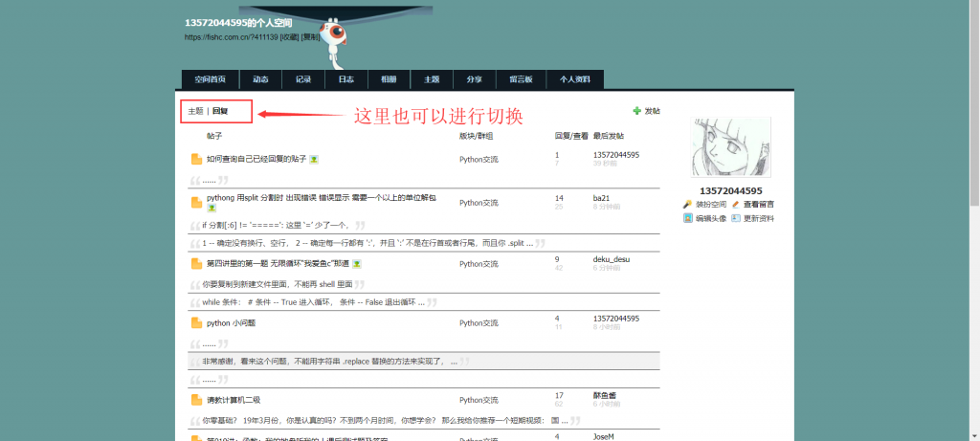This screenshot has height=441, width=980.
Task: Open Python交流 board in 第四讲 row
Action: click(479, 264)
